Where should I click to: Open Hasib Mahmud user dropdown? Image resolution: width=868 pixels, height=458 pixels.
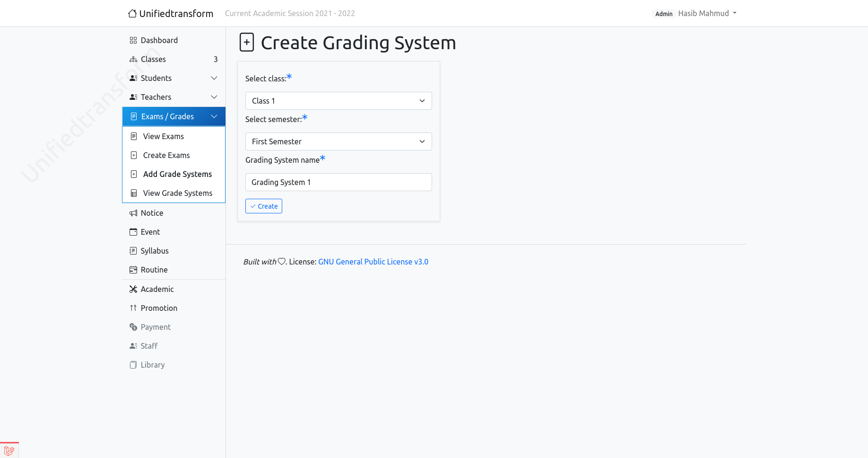[707, 13]
